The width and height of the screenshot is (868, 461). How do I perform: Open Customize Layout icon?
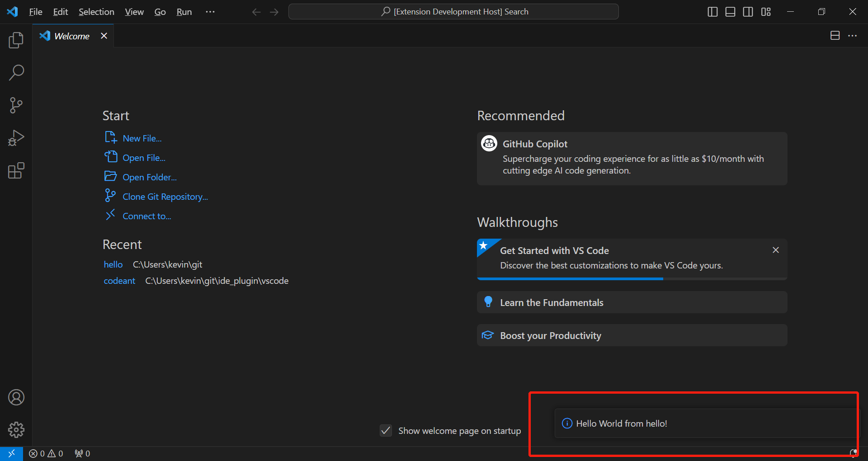coord(766,12)
